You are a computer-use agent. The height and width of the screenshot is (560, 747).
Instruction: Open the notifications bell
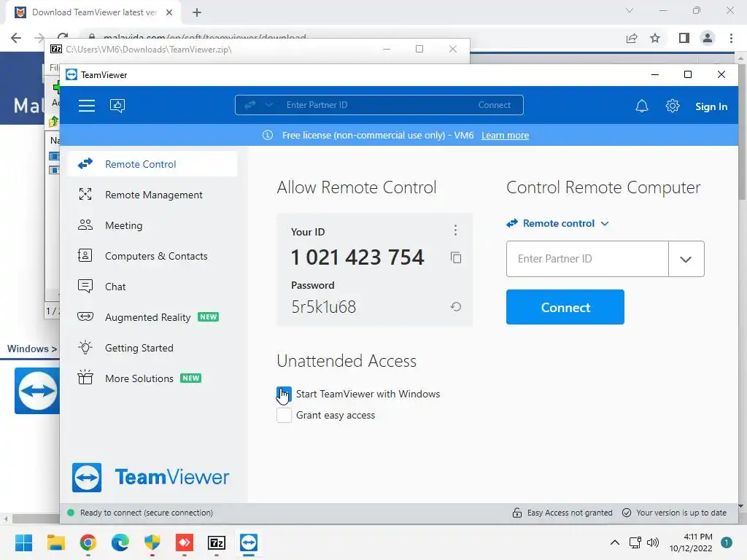click(x=642, y=106)
